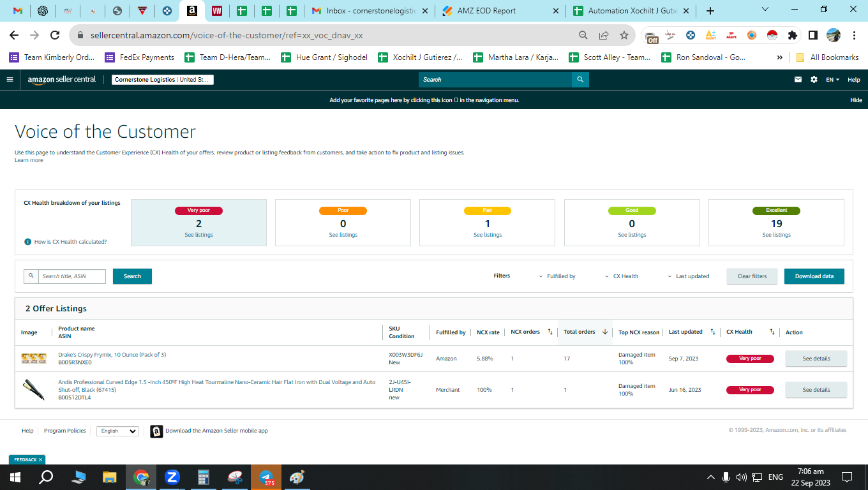The height and width of the screenshot is (490, 868).
Task: Open the Chrome three-dot menu
Action: tap(854, 35)
